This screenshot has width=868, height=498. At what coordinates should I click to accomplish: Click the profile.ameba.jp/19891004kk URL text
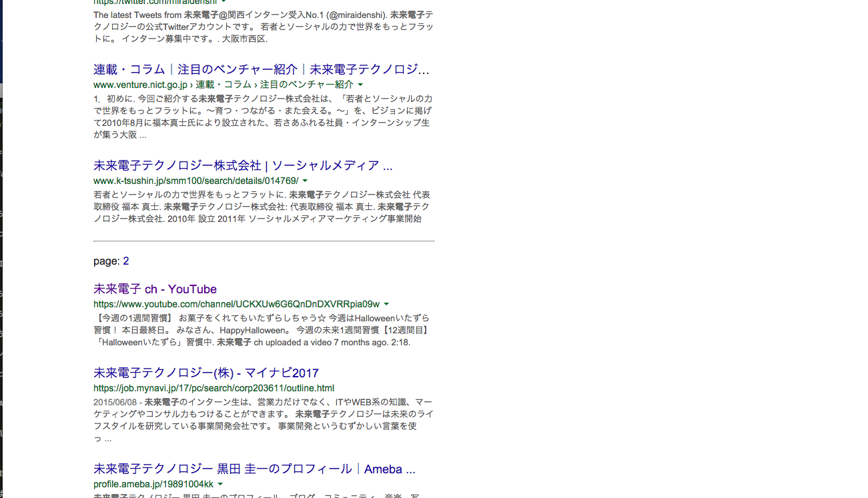pos(153,484)
